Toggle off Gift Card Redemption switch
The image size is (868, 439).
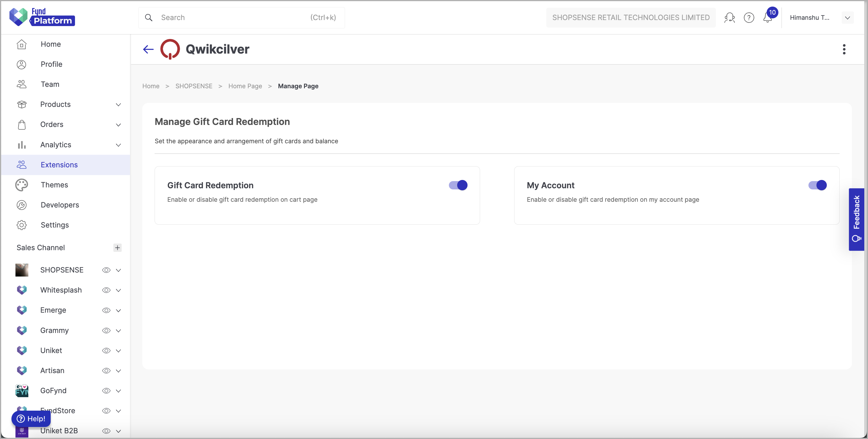[458, 185]
